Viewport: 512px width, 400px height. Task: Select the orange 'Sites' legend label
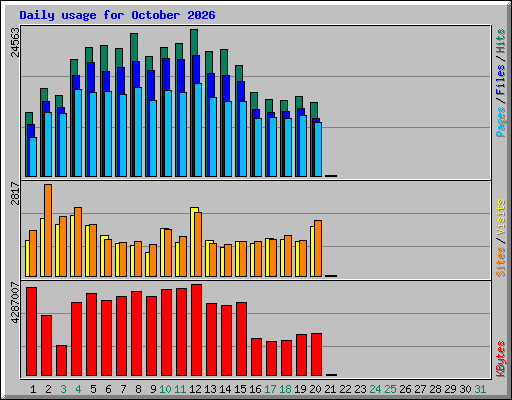pyautogui.click(x=500, y=262)
